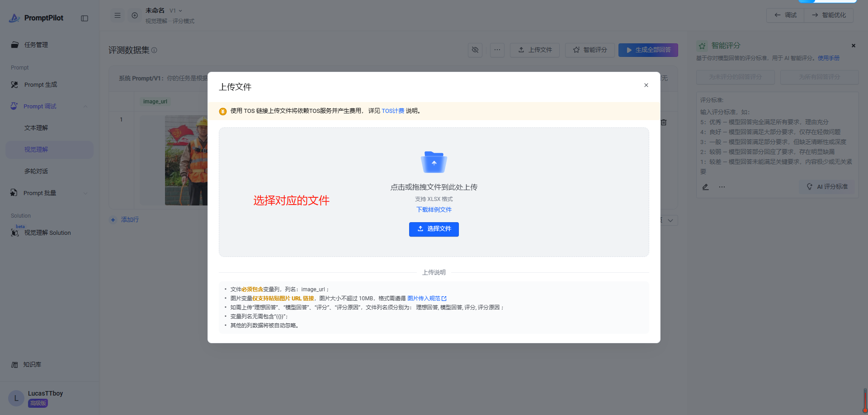The image size is (868, 415).
Task: Collapse the sidebar panel toggle icon
Action: pos(85,18)
